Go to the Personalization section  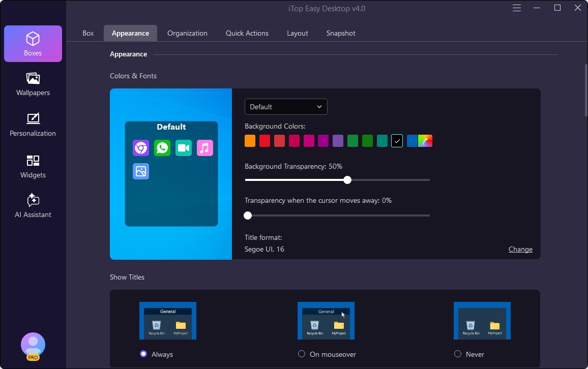33,125
